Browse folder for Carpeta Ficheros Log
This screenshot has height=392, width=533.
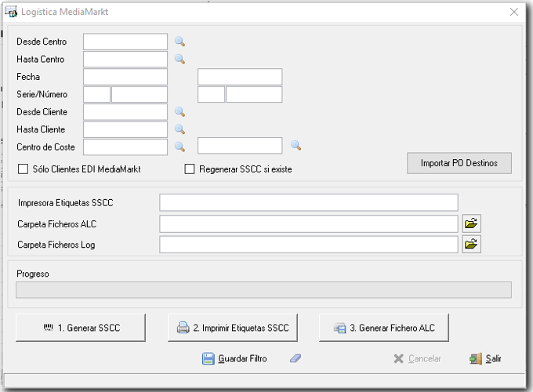[x=472, y=244]
